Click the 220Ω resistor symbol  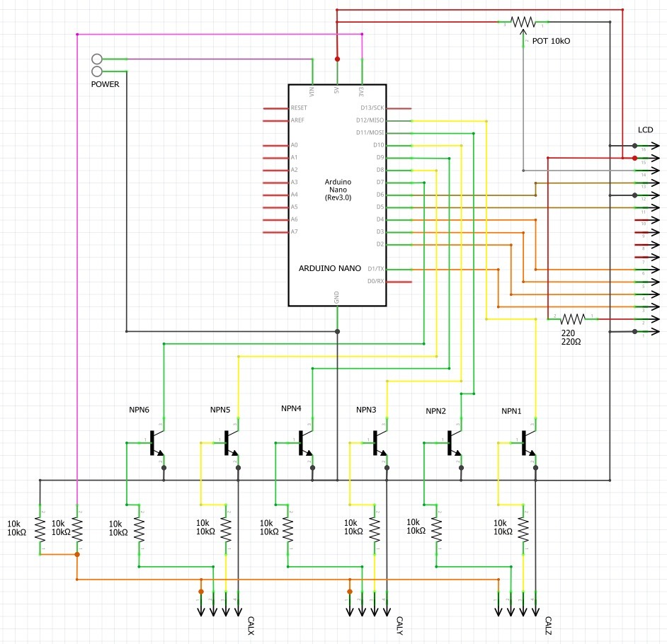573,318
